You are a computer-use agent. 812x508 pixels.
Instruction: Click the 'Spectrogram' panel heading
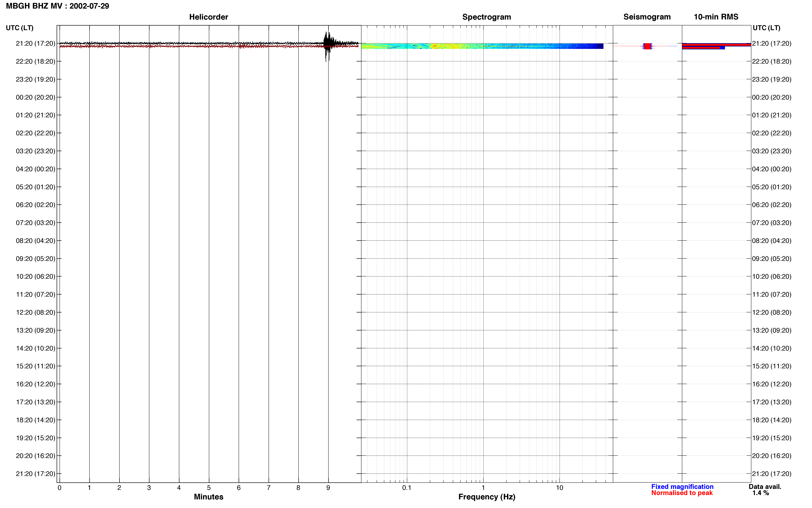pos(487,17)
